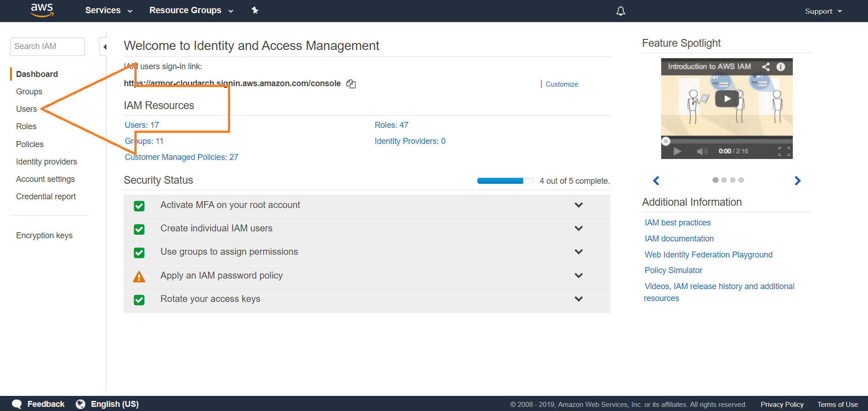
Task: Click the Search IAM input field
Action: [47, 46]
